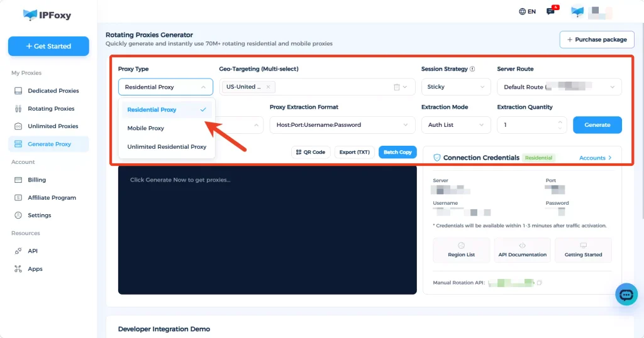Open Rotating Proxies in sidebar
This screenshot has height=338, width=644.
48,109
